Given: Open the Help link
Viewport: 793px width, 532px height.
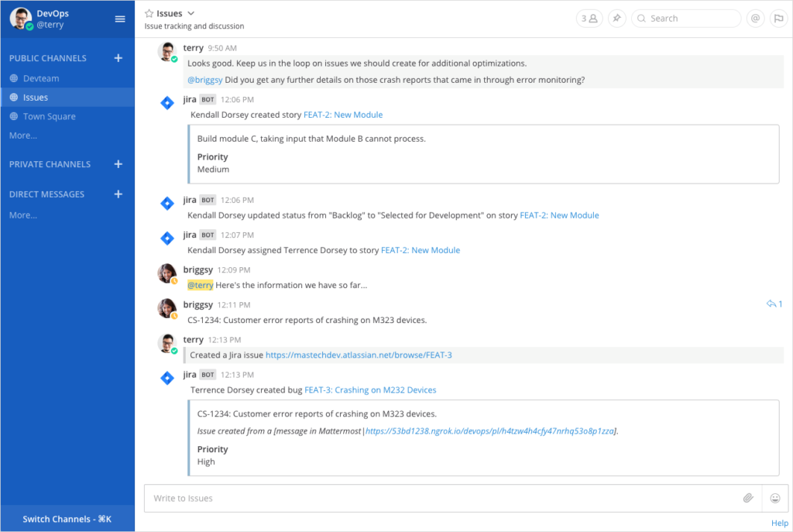Looking at the screenshot, I should pos(779,523).
